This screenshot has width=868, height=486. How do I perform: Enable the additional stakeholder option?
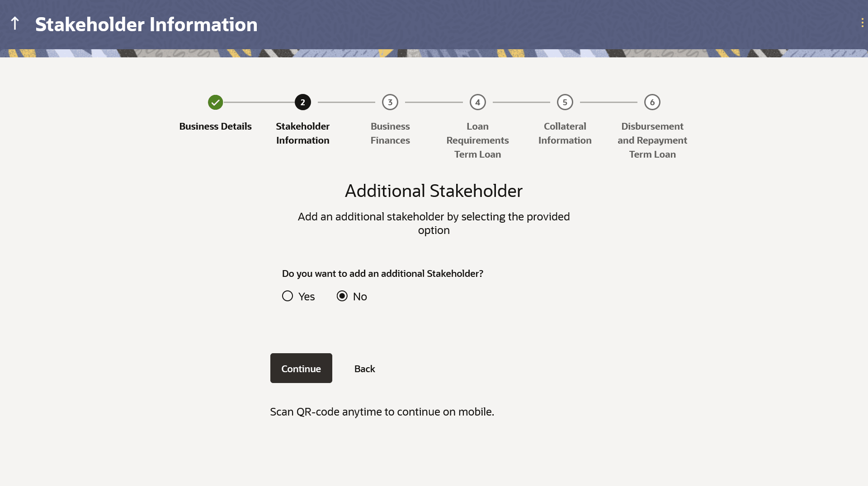click(x=288, y=296)
